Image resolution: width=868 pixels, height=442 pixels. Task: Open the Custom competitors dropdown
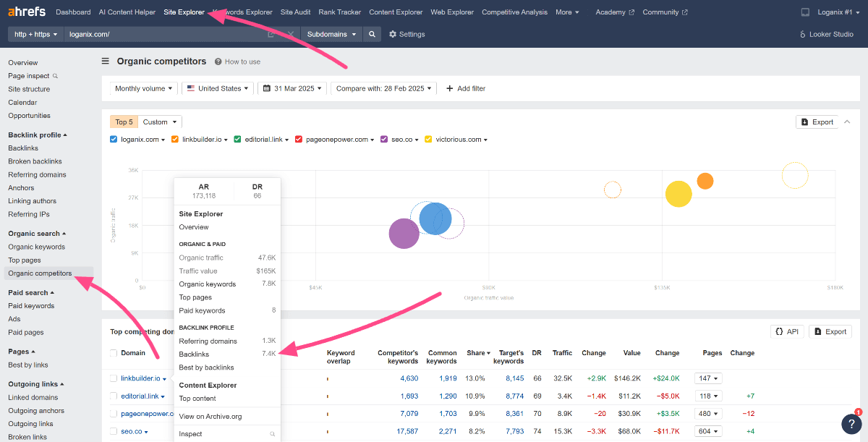159,122
